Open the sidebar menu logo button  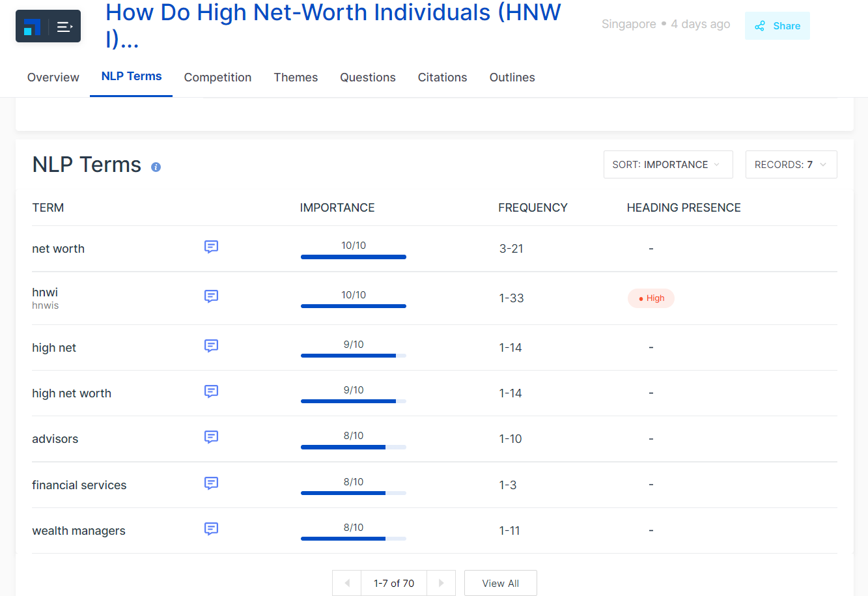48,27
